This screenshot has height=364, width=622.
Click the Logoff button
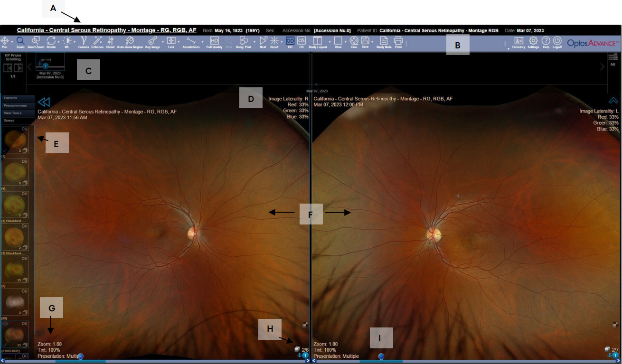pos(557,41)
